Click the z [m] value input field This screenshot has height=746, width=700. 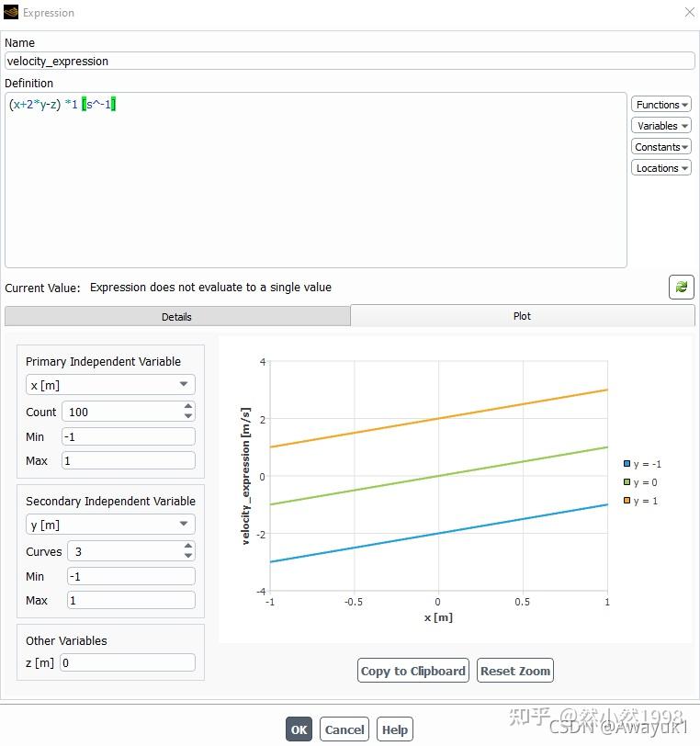click(128, 662)
